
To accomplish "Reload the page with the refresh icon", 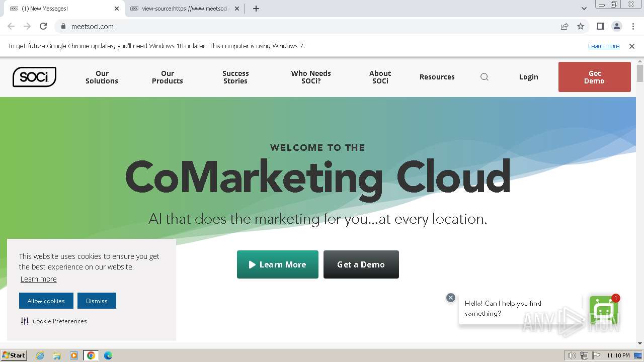I will [43, 27].
